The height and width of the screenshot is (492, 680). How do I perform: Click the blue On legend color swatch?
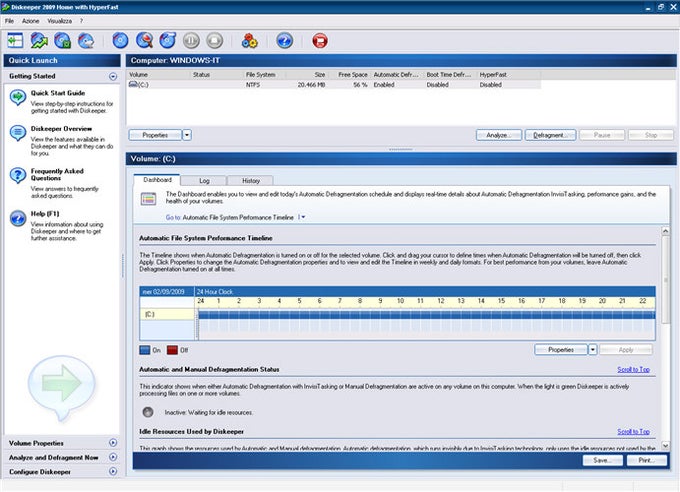point(147,350)
